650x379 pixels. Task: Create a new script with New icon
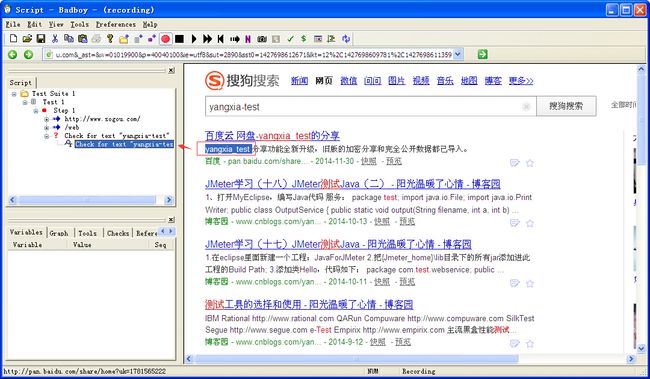point(13,39)
